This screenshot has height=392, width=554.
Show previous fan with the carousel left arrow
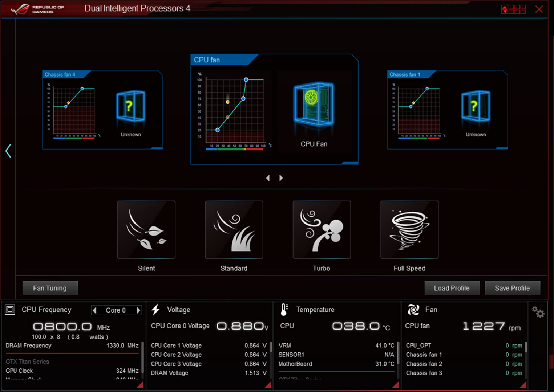(x=268, y=178)
